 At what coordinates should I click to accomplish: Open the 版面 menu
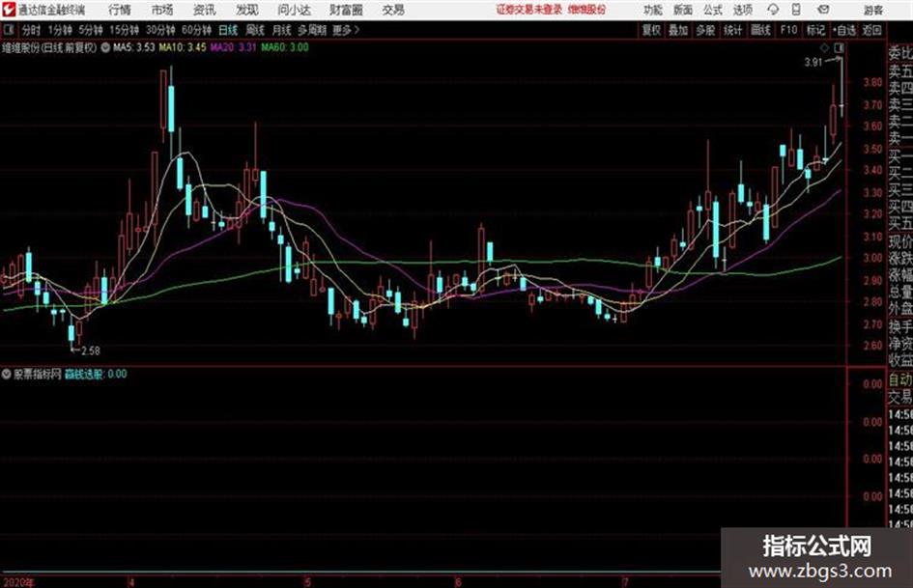pos(682,10)
